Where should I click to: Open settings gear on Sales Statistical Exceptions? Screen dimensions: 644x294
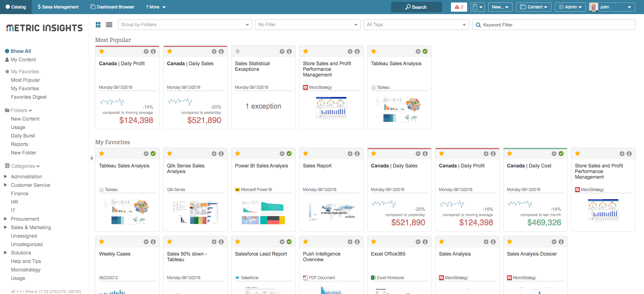click(282, 51)
